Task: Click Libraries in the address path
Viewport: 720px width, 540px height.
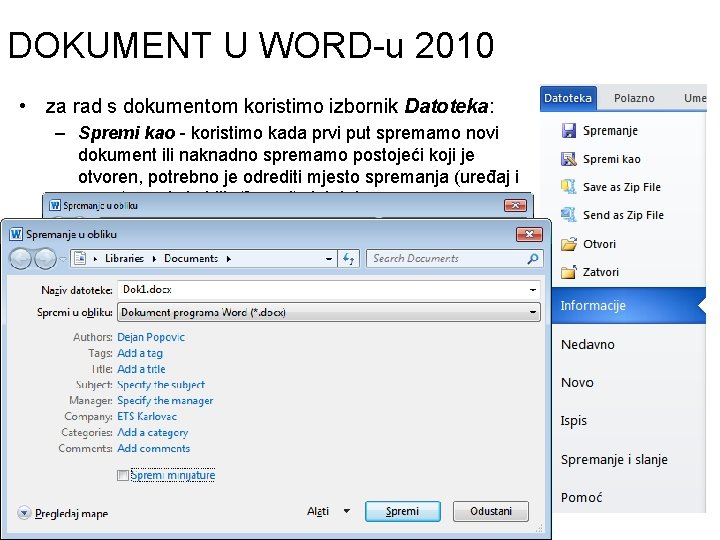Action: (x=124, y=259)
